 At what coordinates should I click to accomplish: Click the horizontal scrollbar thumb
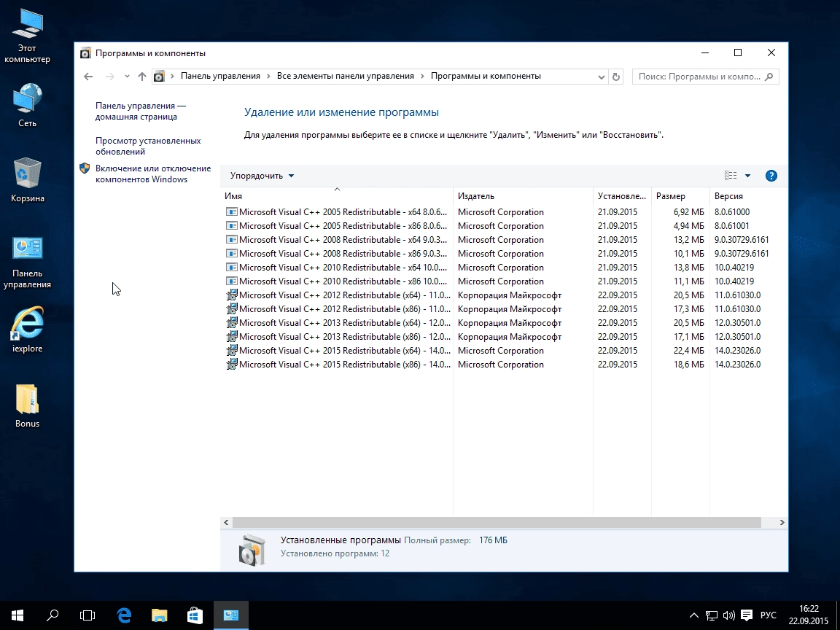pos(497,522)
